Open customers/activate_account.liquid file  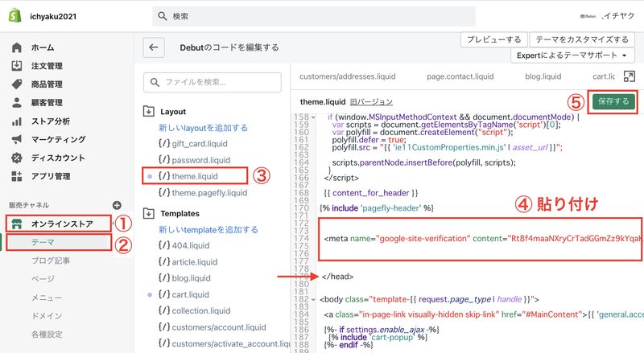(231, 343)
